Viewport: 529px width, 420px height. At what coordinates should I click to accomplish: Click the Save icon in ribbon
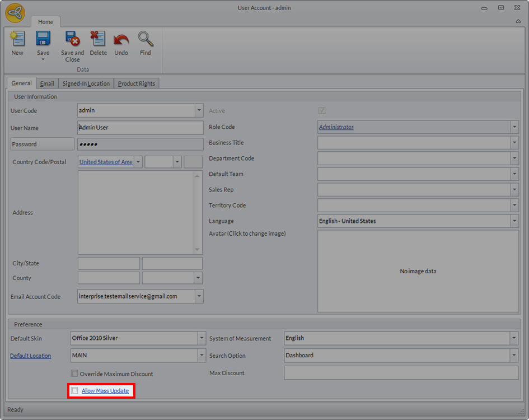[x=43, y=39]
